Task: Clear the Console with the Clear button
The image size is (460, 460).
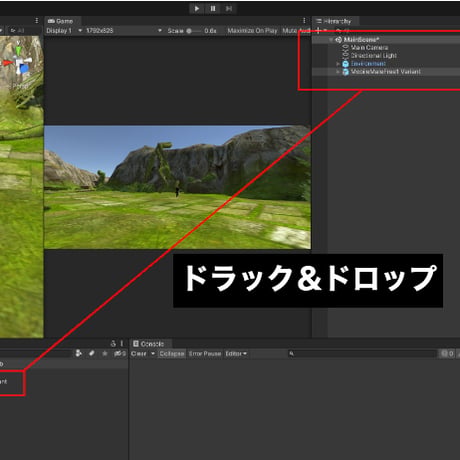Action: point(139,354)
